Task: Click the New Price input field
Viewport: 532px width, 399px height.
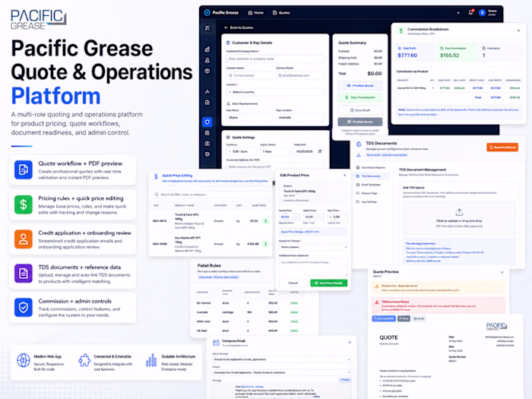Action: tap(337, 217)
